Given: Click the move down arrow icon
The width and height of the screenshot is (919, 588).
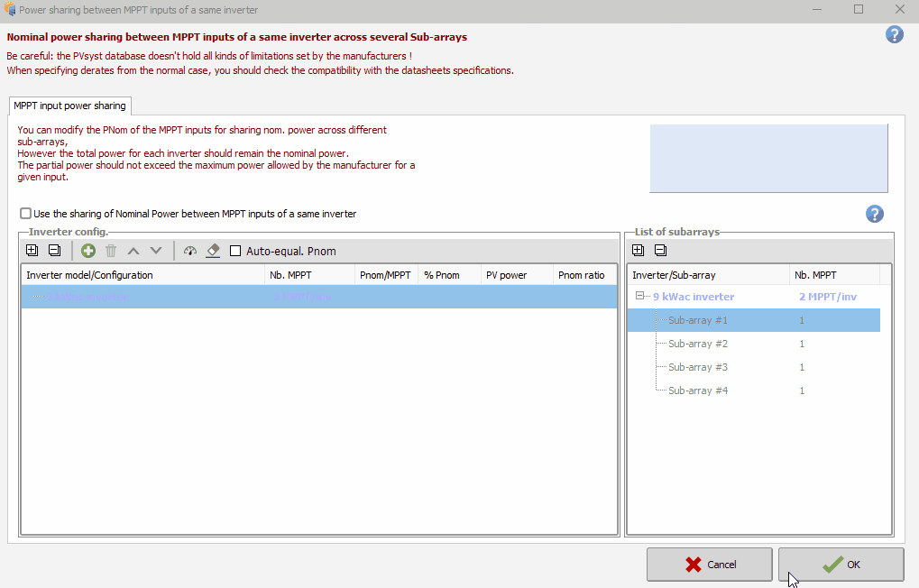Looking at the screenshot, I should 156,251.
